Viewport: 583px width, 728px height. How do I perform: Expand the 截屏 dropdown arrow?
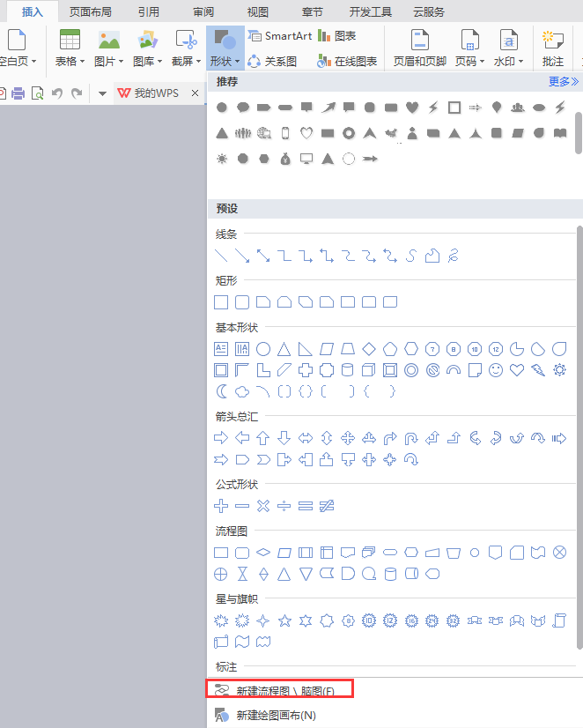[x=198, y=62]
